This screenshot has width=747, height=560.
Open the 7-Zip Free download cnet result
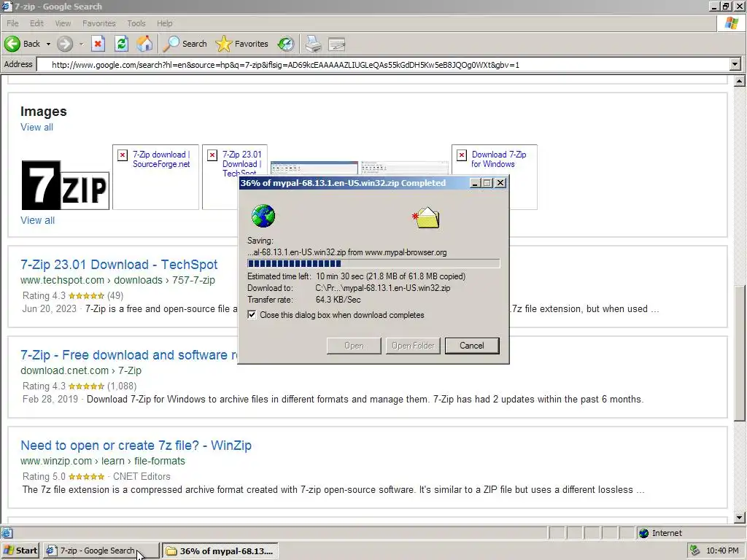click(x=128, y=355)
